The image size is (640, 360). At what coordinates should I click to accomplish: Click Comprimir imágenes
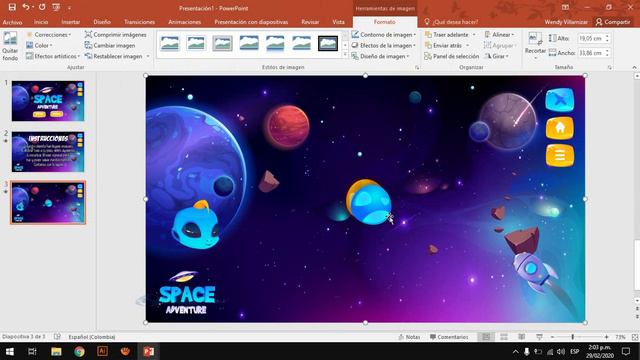click(x=116, y=35)
